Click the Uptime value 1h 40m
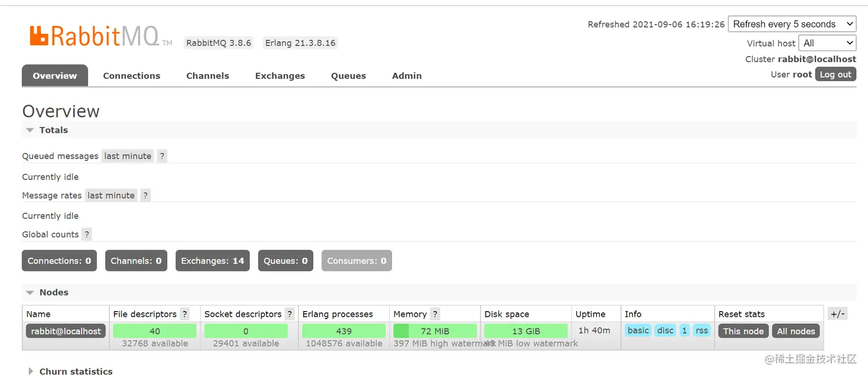868x376 pixels. 594,330
